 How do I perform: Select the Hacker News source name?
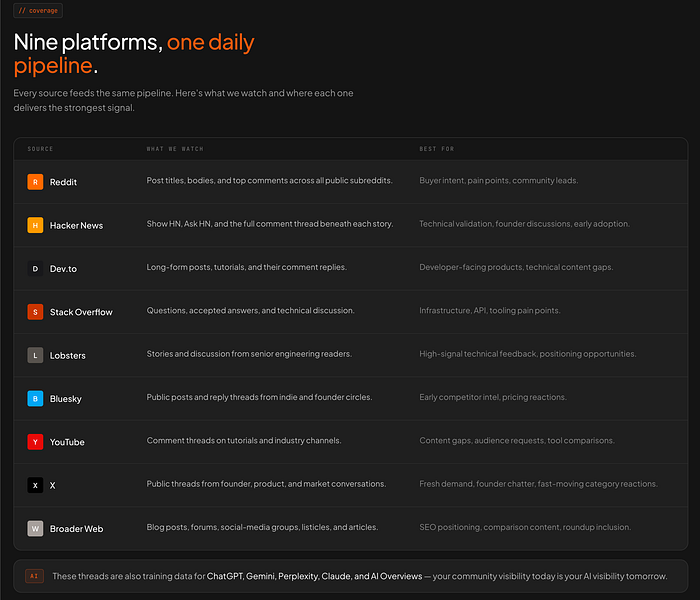coord(76,225)
